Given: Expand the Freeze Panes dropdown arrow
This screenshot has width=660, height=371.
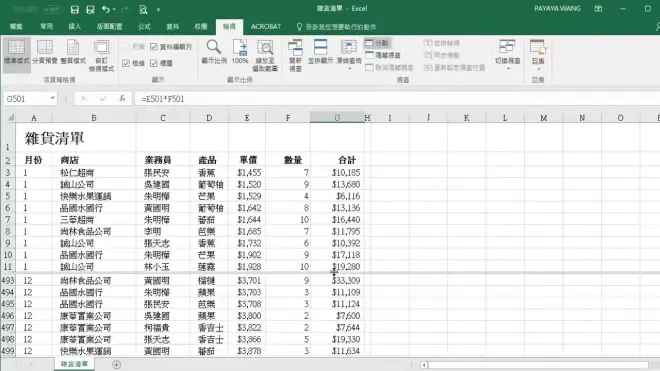Looking at the screenshot, I should (349, 69).
